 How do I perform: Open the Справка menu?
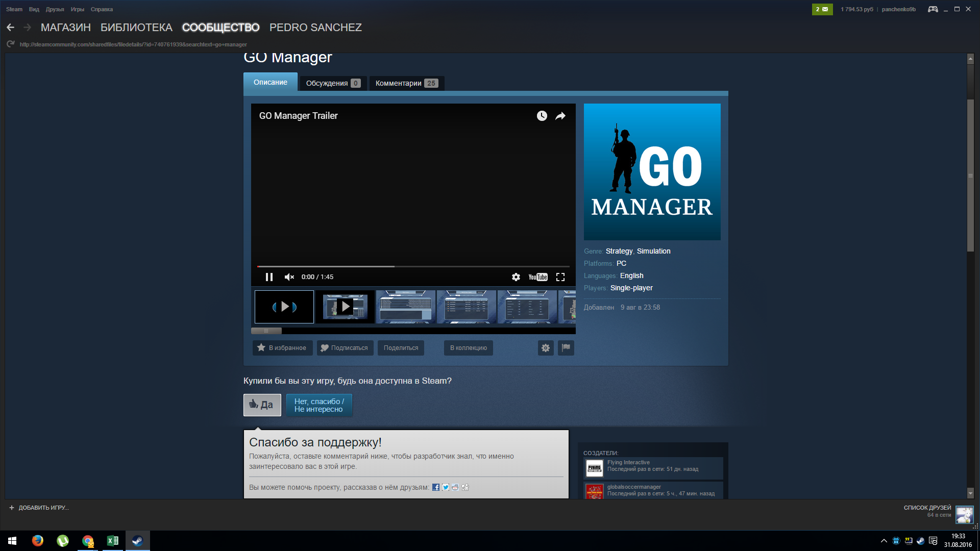click(102, 9)
